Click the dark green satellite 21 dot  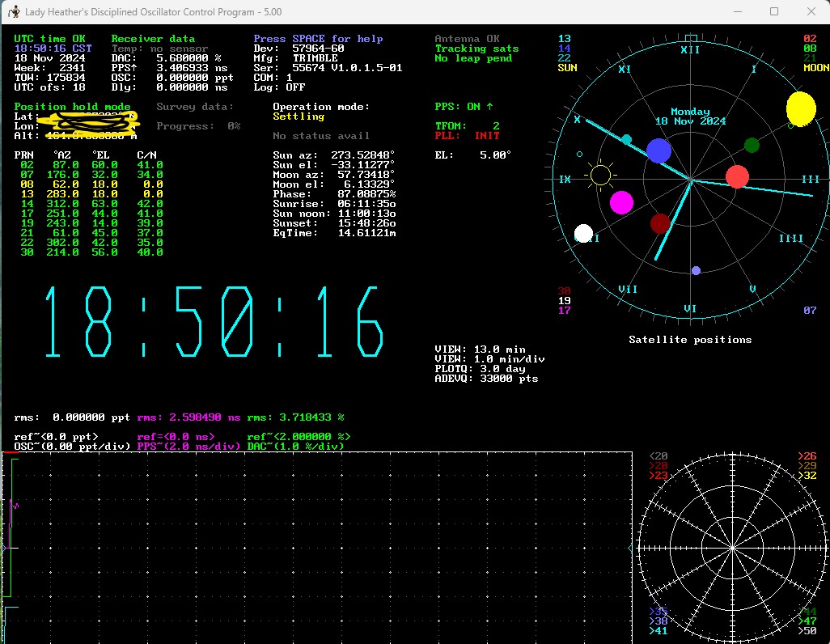[752, 145]
